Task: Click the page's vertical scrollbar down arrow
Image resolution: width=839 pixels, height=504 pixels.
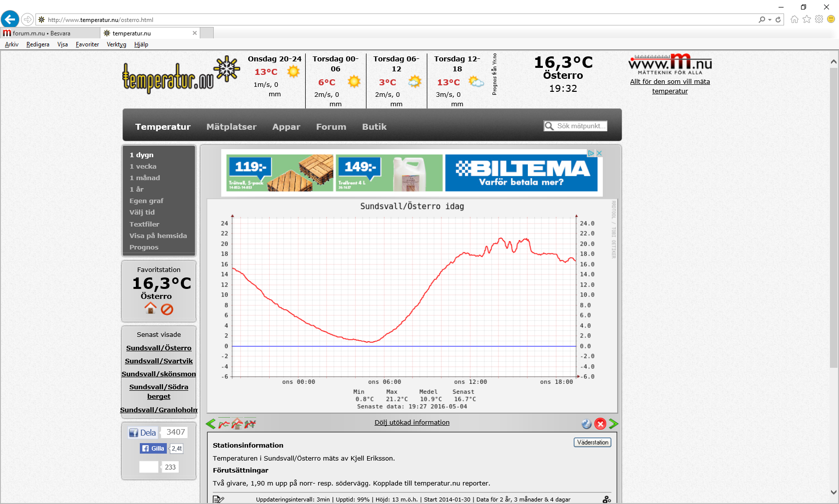Action: [x=834, y=492]
